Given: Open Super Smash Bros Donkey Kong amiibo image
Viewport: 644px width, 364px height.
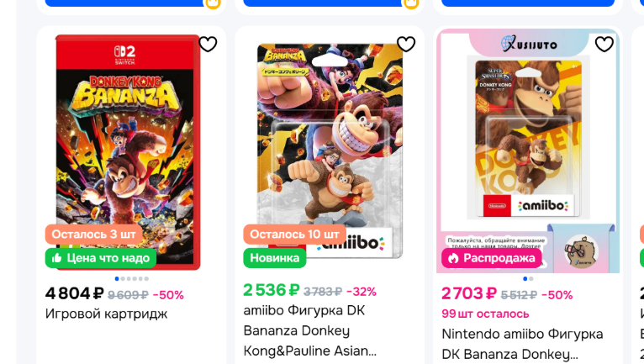Looking at the screenshot, I should (x=528, y=150).
